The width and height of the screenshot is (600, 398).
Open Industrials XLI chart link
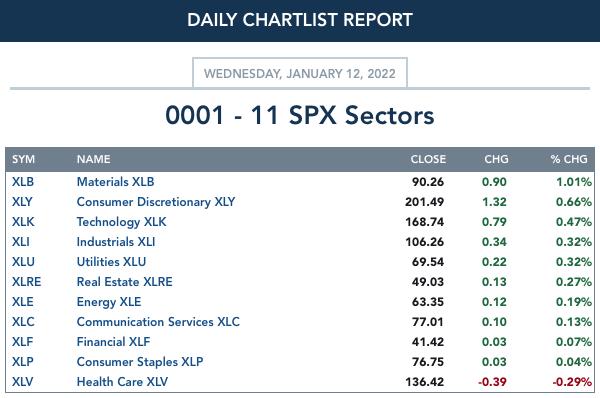[x=116, y=242]
